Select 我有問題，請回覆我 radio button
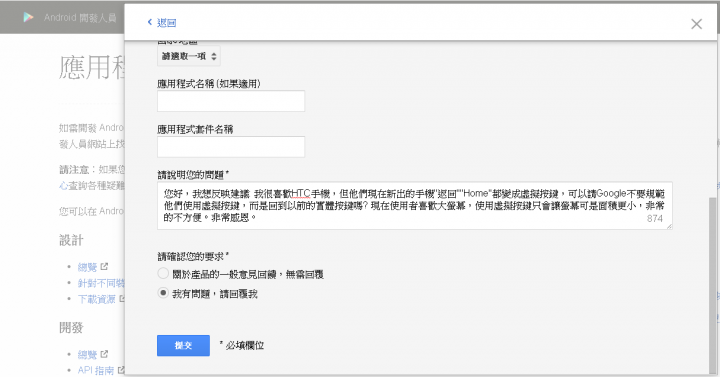The width and height of the screenshot is (720, 377). [163, 293]
